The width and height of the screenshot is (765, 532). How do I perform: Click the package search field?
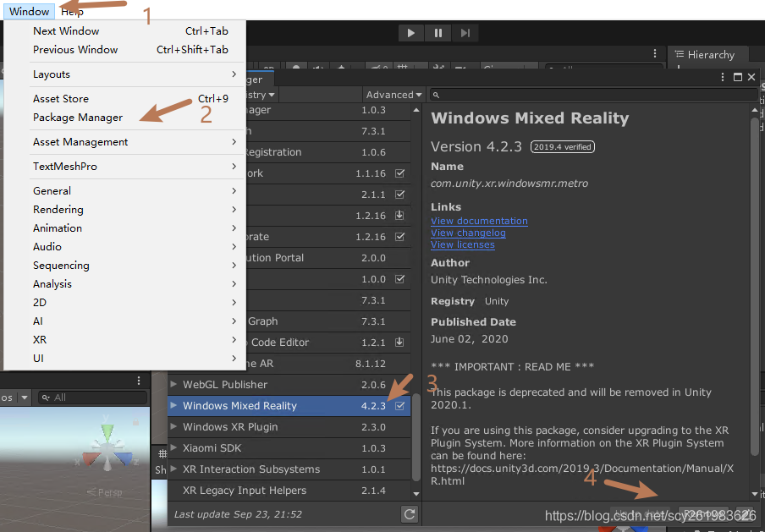pyautogui.click(x=592, y=95)
